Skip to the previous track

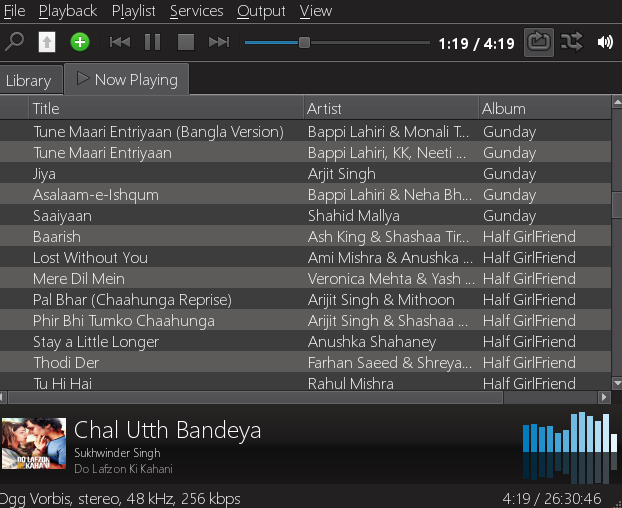coord(120,42)
